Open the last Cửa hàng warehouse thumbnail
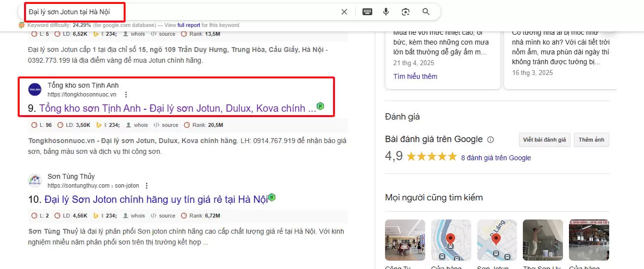 pyautogui.click(x=589, y=240)
